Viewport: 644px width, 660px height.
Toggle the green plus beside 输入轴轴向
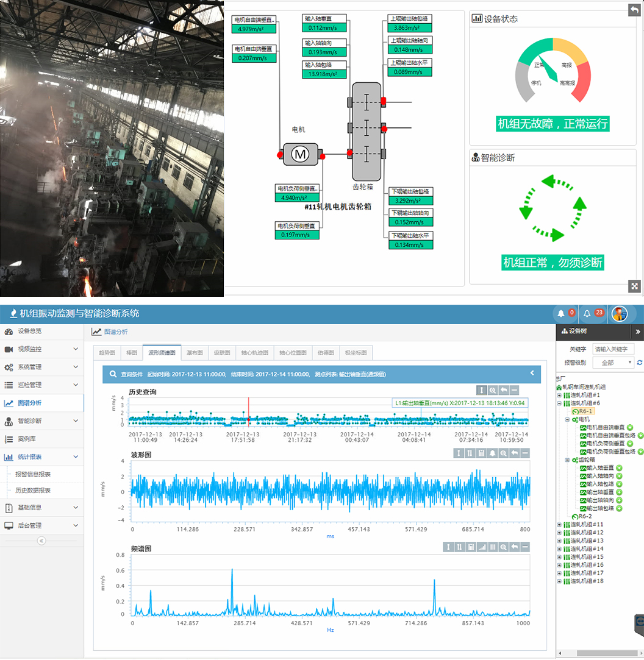(x=619, y=475)
